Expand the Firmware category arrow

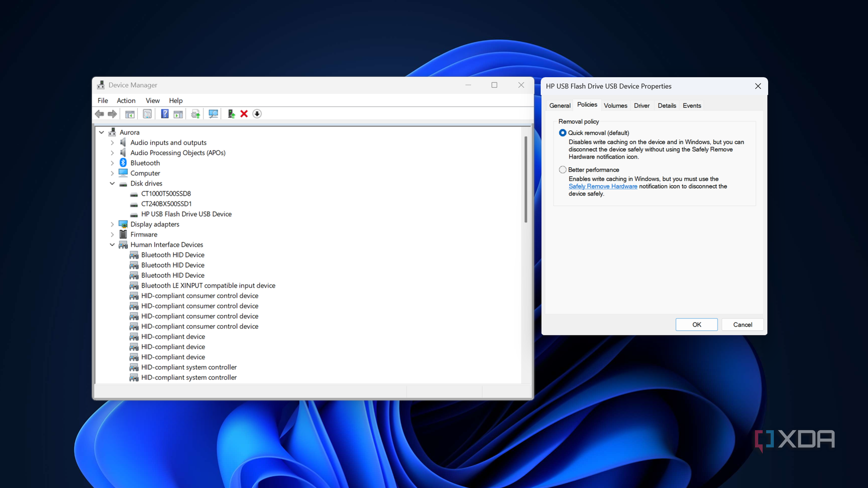point(112,235)
